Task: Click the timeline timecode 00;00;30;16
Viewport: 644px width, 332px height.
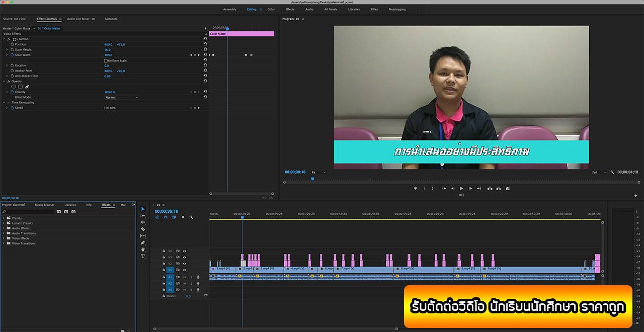Action: pos(167,211)
